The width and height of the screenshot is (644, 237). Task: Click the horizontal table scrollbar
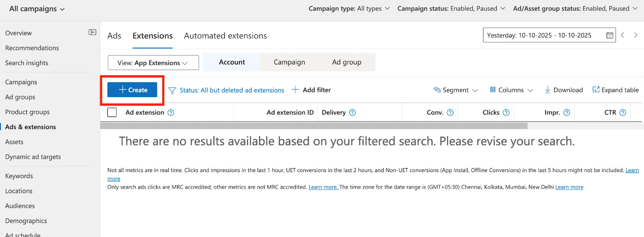coord(314,126)
